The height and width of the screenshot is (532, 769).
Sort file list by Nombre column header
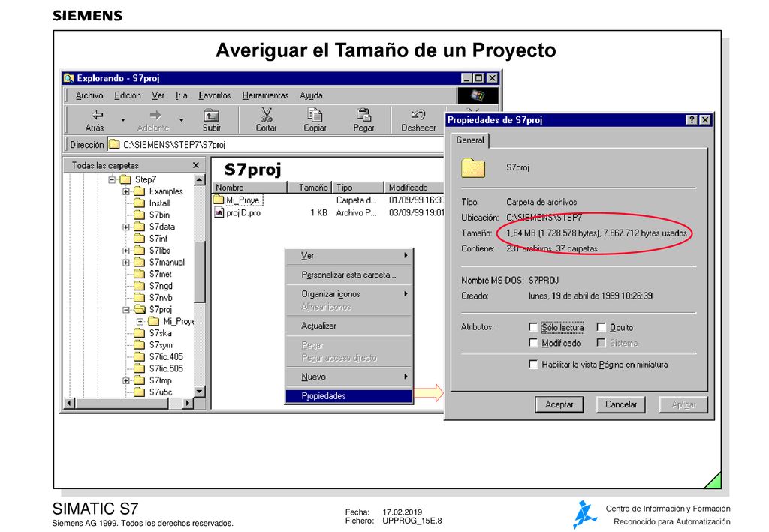click(x=249, y=187)
